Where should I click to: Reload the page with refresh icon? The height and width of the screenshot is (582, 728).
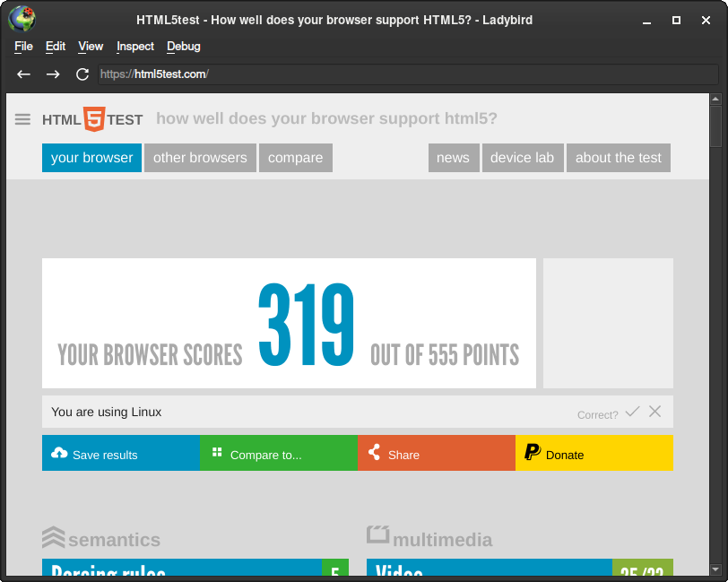(x=82, y=74)
